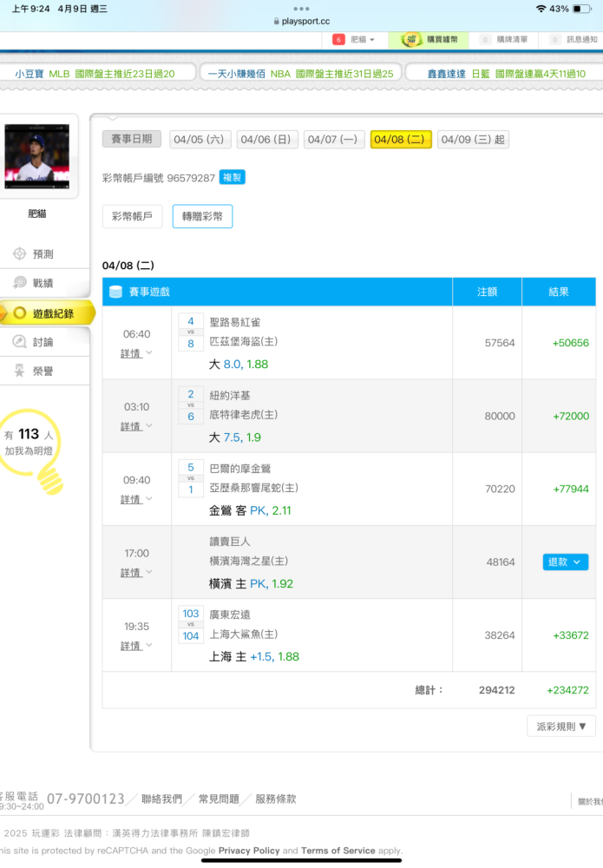This screenshot has width=603, height=868.
Task: Expand 詳情 for the 06:40 game
Action: point(136,353)
